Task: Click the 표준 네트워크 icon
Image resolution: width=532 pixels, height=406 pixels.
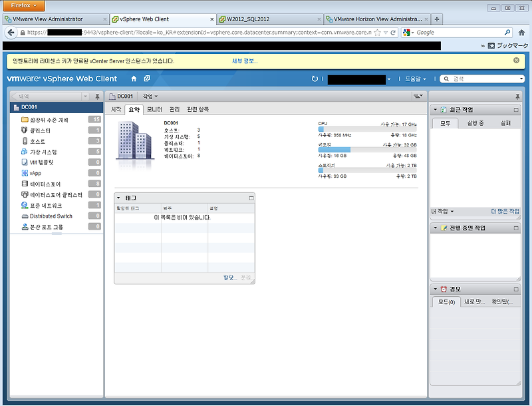Action: (x=25, y=205)
